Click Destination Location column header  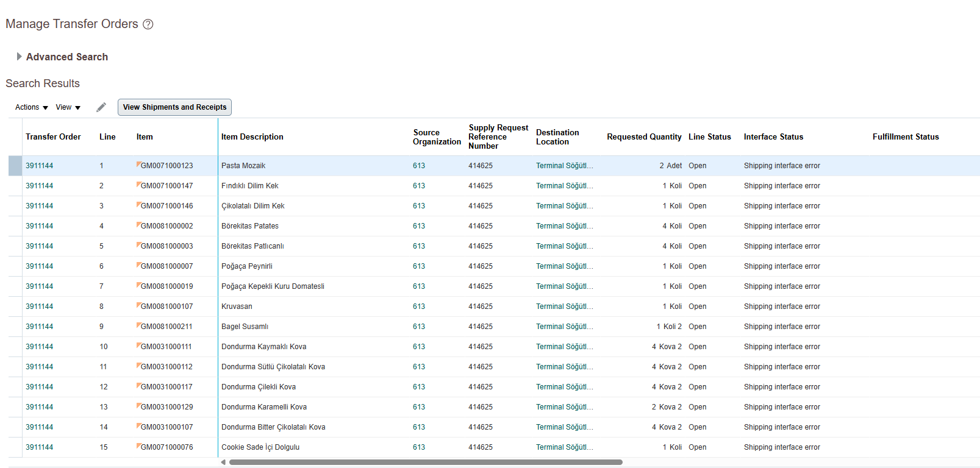(x=557, y=137)
